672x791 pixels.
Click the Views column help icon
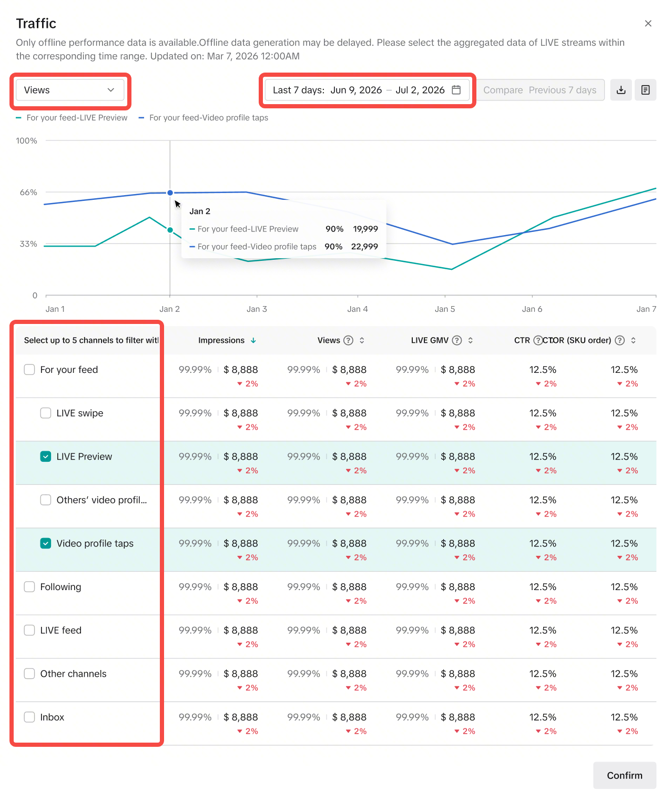coord(348,340)
